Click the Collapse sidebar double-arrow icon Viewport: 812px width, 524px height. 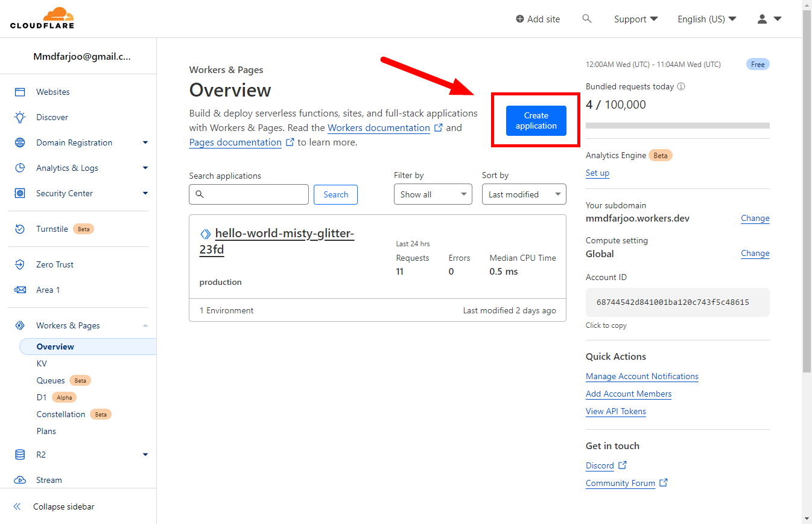(x=17, y=506)
